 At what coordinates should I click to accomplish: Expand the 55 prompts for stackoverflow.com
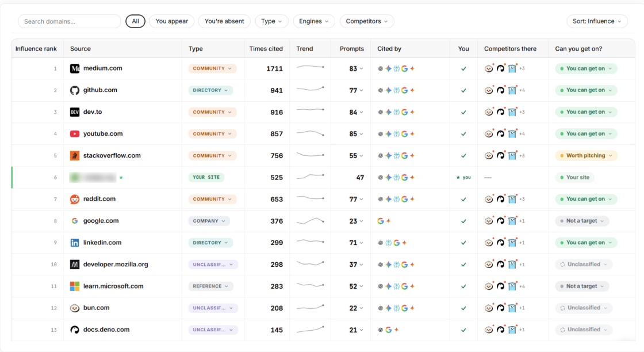(x=356, y=156)
